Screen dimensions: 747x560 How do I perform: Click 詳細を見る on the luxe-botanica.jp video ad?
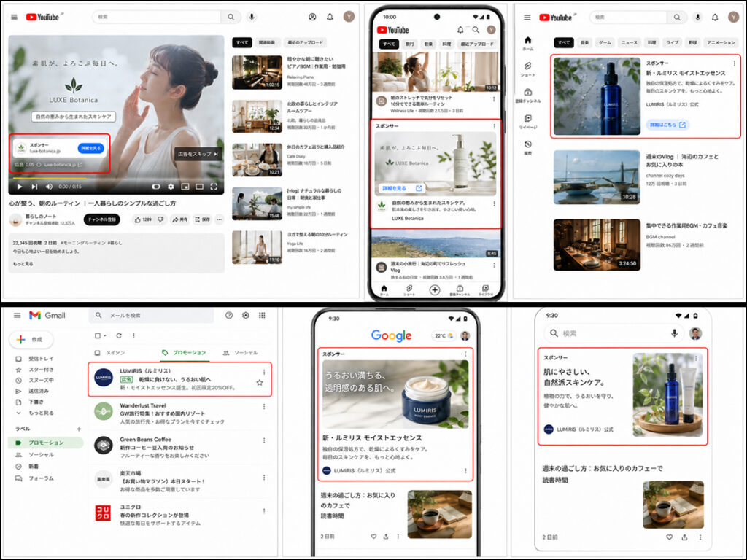tap(90, 149)
